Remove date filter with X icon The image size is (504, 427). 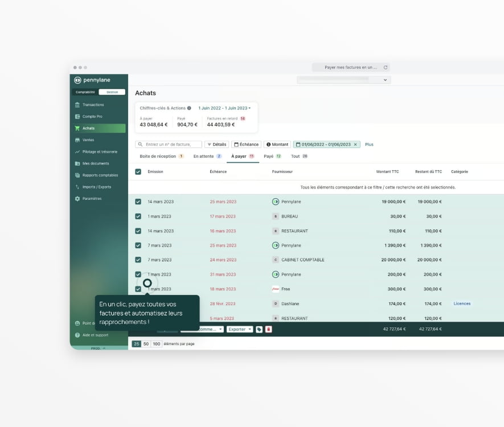coord(355,145)
